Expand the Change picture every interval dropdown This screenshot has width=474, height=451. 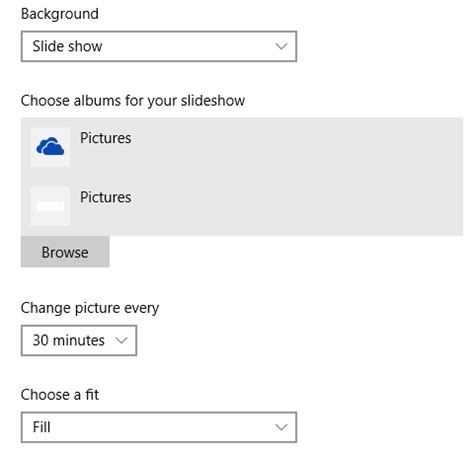coord(79,340)
